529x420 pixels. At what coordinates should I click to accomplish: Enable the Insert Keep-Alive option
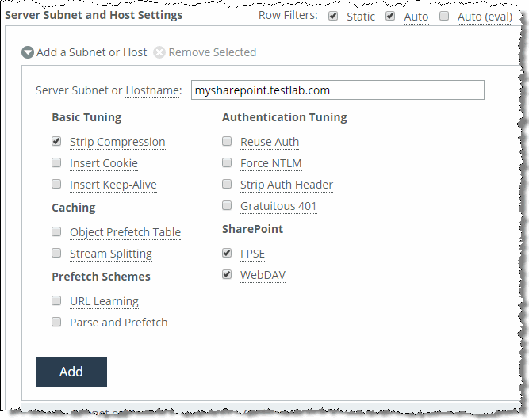(x=56, y=184)
